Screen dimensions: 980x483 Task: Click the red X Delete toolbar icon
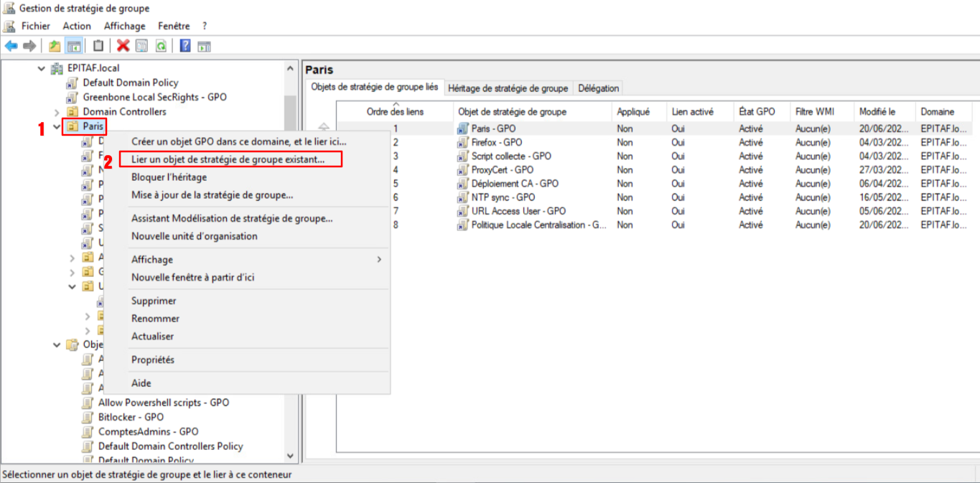tap(123, 46)
